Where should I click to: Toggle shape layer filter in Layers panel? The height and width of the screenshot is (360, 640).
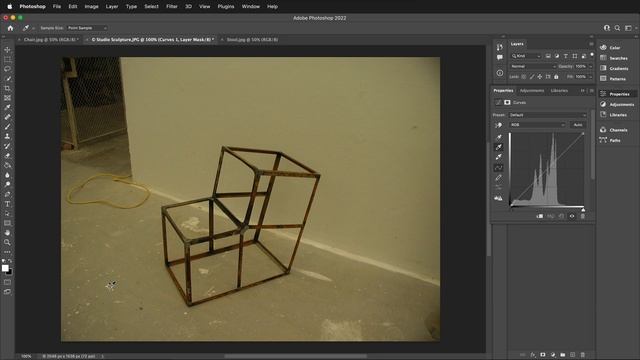pyautogui.click(x=575, y=56)
